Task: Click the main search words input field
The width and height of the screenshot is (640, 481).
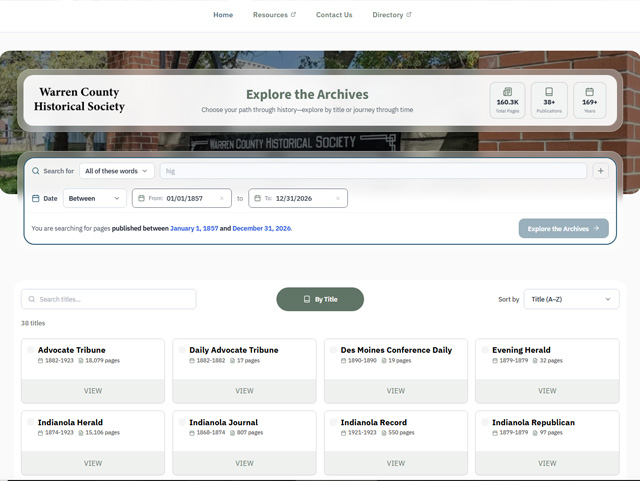Action: point(373,171)
